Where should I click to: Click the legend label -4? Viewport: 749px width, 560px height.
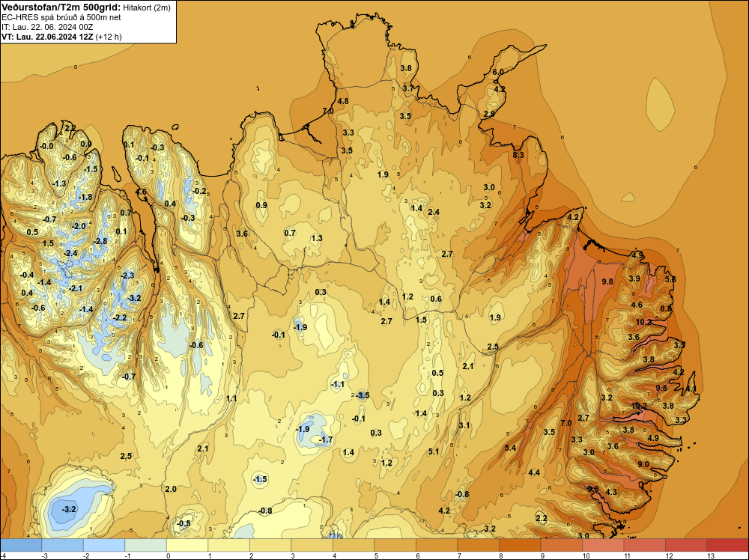(x=3, y=556)
